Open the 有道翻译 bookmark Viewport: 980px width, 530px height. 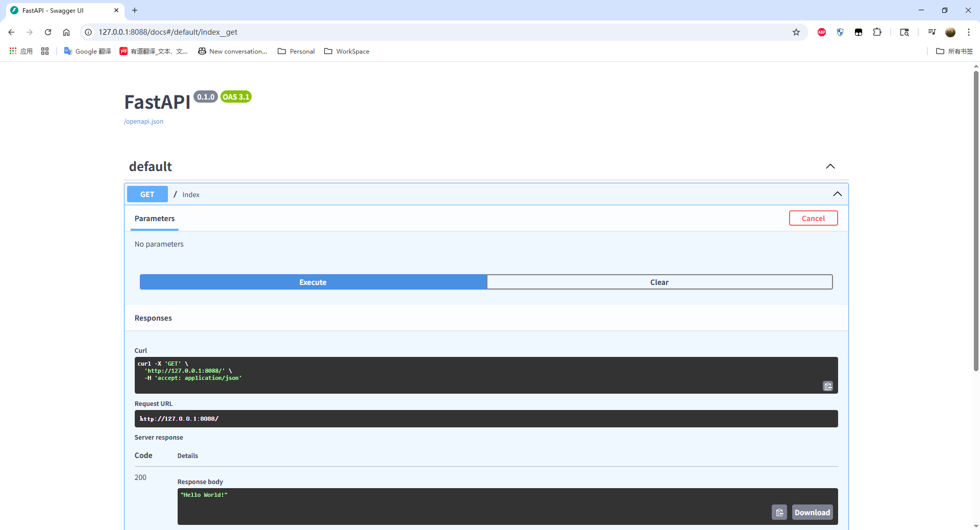154,51
